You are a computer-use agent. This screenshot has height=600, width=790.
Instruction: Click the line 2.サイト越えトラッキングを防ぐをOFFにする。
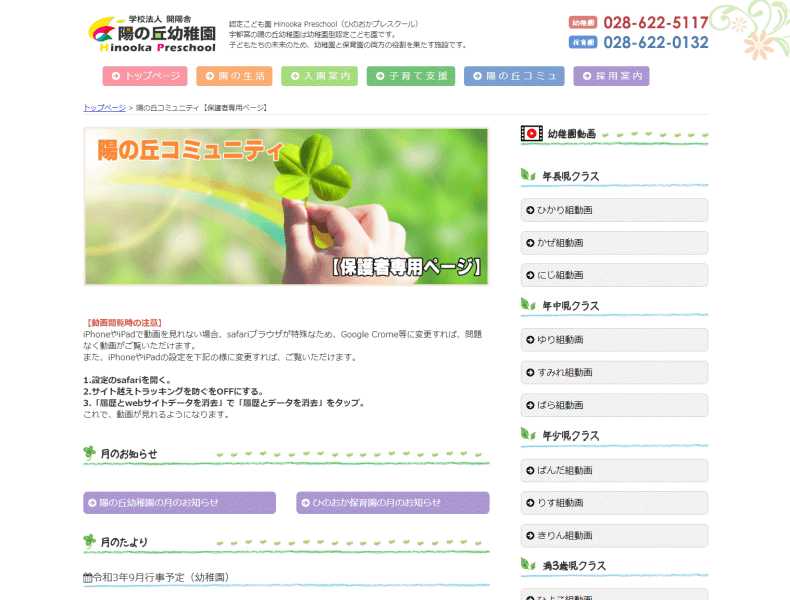point(173,391)
